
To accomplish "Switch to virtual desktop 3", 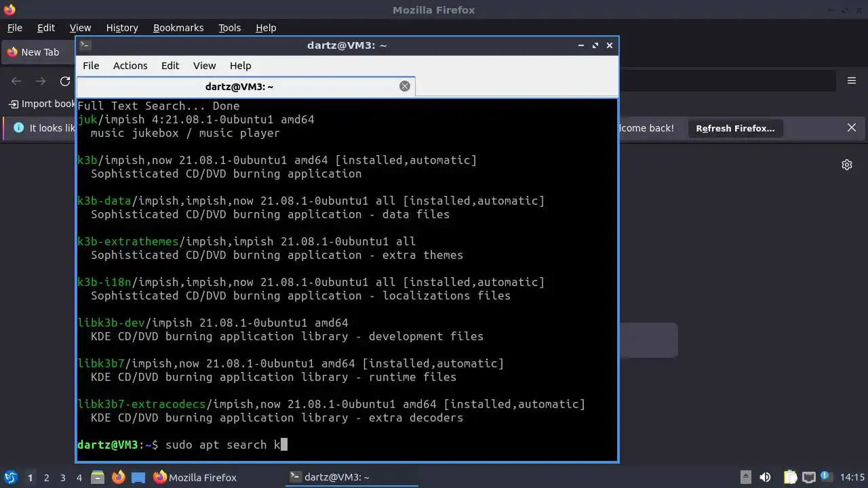I will [62, 477].
